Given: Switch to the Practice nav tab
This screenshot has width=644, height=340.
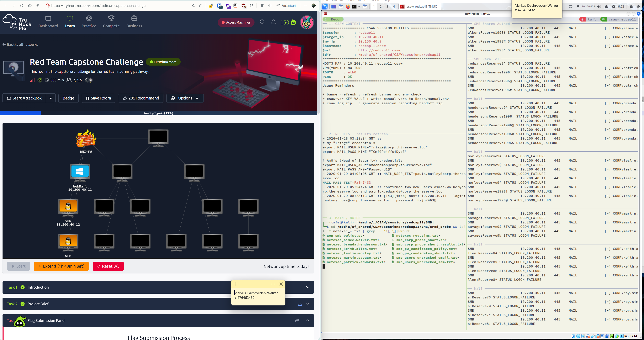Looking at the screenshot, I should [x=89, y=22].
